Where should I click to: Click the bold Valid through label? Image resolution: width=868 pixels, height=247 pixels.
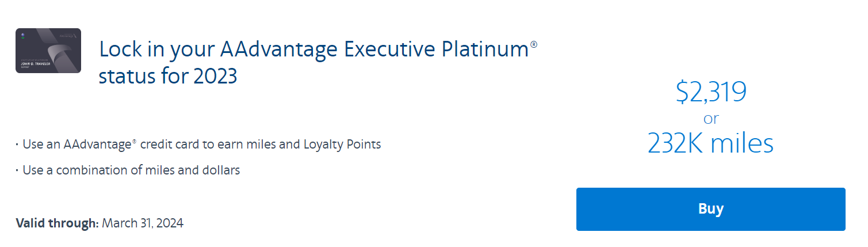click(x=57, y=223)
